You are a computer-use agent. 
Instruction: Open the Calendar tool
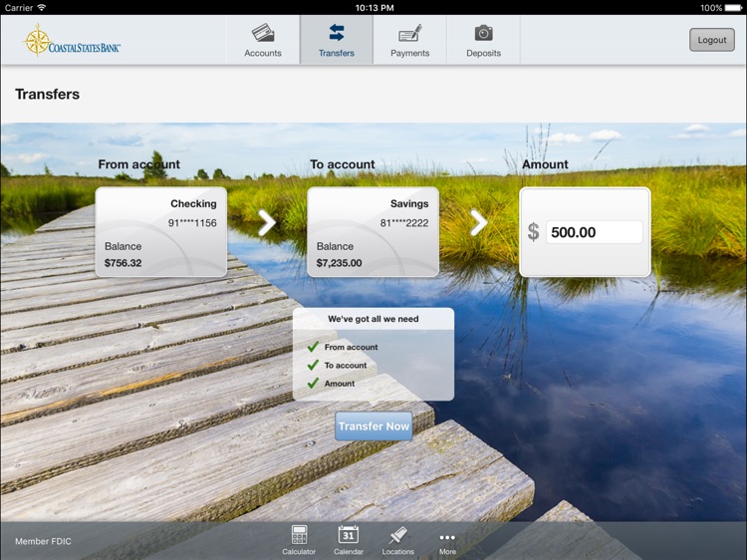[349, 540]
